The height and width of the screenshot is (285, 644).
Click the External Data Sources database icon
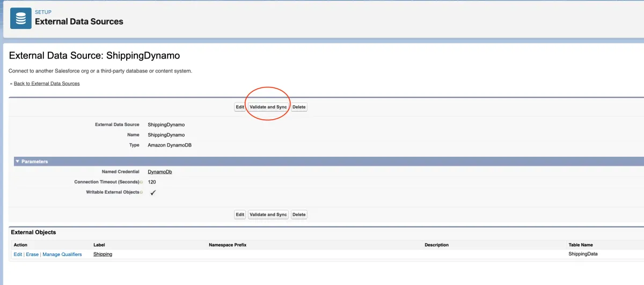[x=21, y=18]
